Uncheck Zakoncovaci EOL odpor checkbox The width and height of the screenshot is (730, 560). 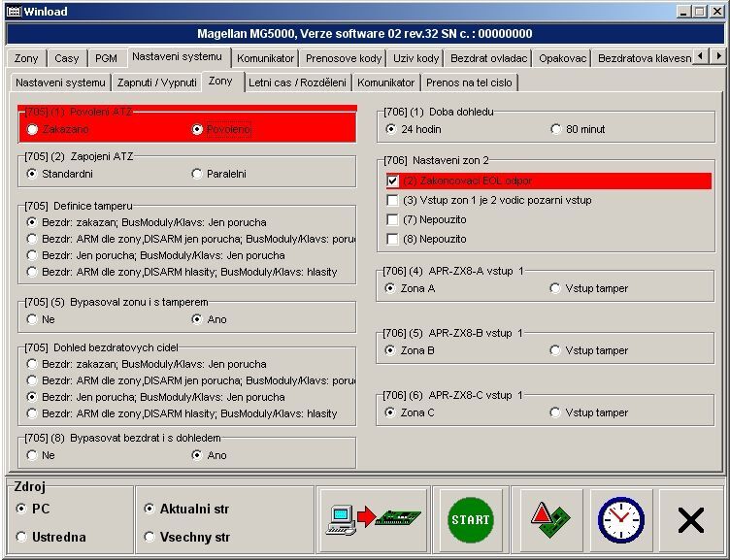tap(393, 181)
